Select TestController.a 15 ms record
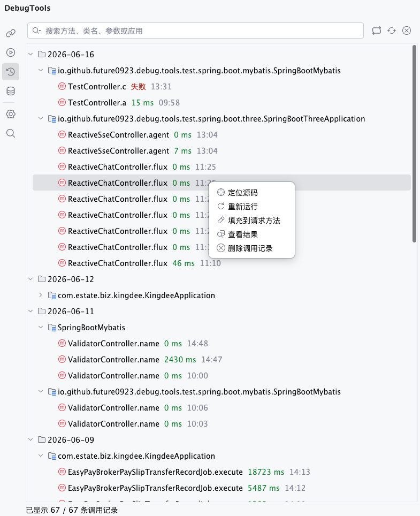The width and height of the screenshot is (420, 516). coord(222,103)
